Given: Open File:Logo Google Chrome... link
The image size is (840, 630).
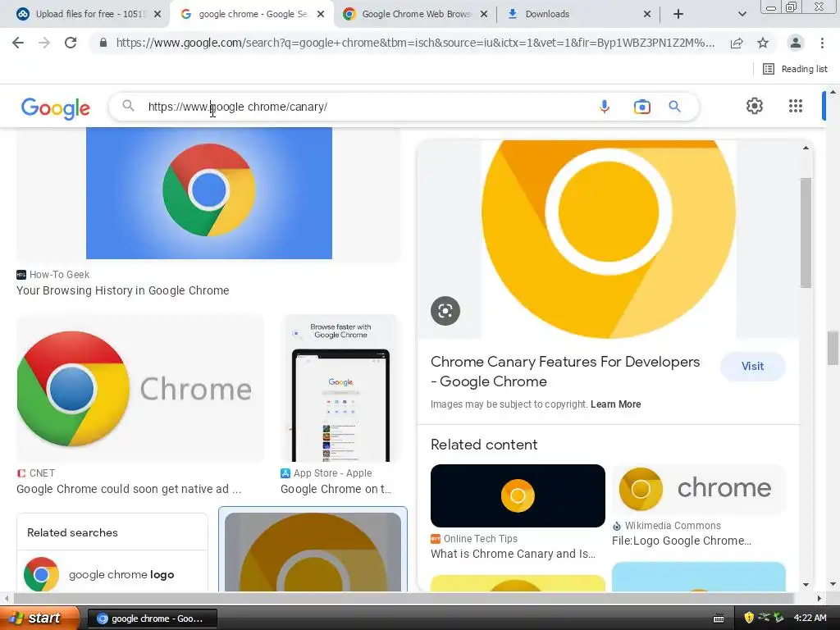Looking at the screenshot, I should (x=682, y=541).
